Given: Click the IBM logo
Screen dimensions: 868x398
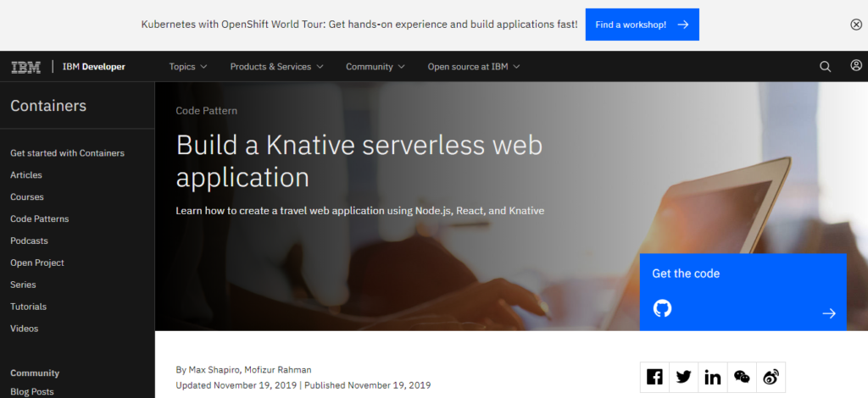Looking at the screenshot, I should pyautogui.click(x=26, y=67).
